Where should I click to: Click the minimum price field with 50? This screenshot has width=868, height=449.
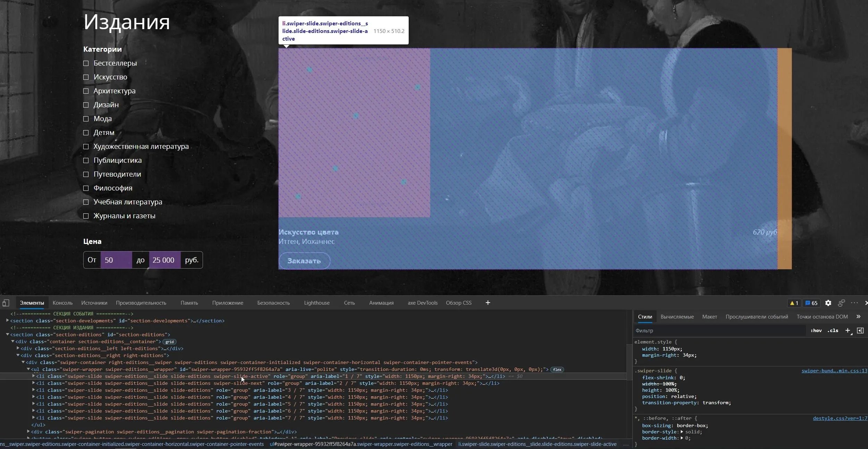pyautogui.click(x=116, y=260)
